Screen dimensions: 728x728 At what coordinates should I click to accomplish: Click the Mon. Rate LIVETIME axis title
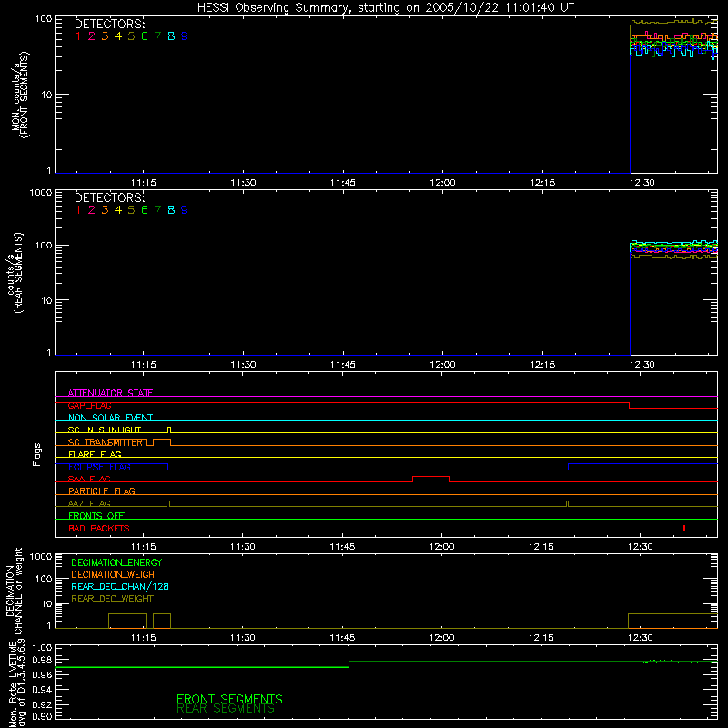pos(16,682)
